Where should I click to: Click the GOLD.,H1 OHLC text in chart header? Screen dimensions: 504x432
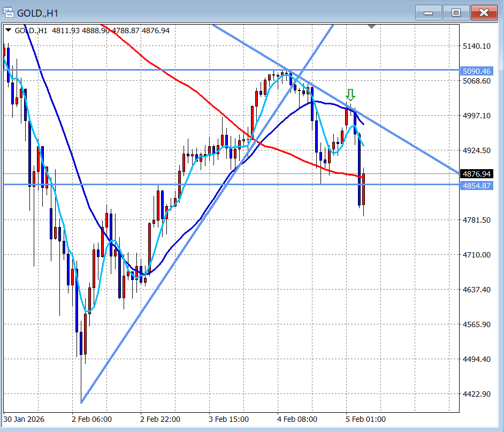pyautogui.click(x=92, y=31)
